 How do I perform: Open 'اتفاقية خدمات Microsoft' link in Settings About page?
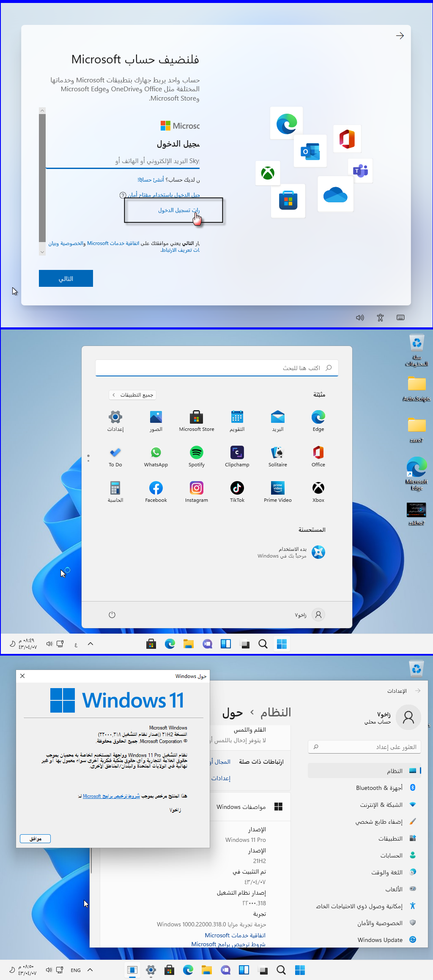click(235, 935)
